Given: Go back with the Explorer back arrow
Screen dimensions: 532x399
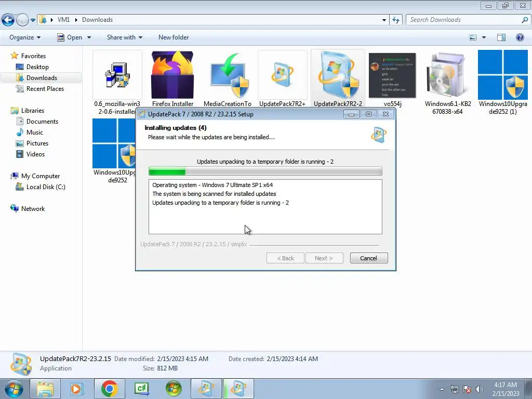Looking at the screenshot, I should (x=8, y=20).
